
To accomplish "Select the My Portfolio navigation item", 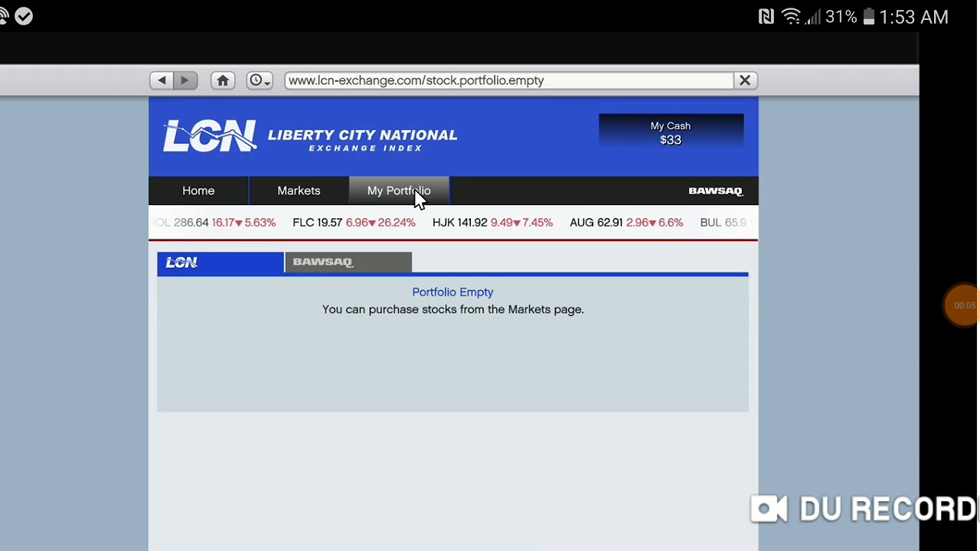I will pyautogui.click(x=399, y=191).
